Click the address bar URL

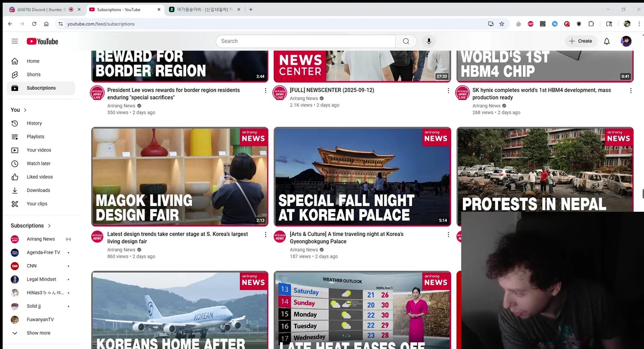tap(101, 24)
